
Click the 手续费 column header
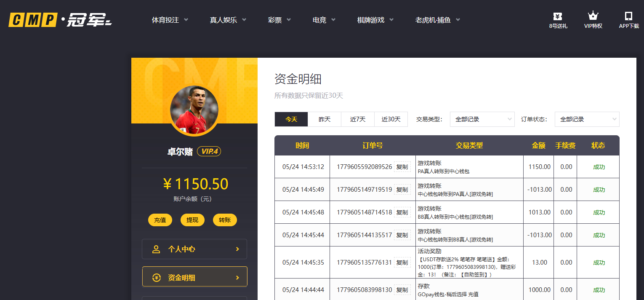click(x=565, y=145)
